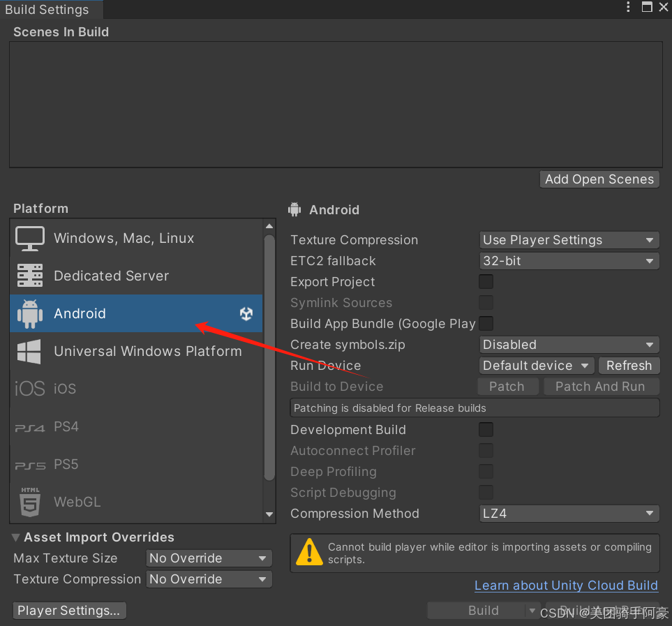Viewport: 672px width, 626px height.
Task: Click the Android header icon above settings
Action: click(x=294, y=209)
